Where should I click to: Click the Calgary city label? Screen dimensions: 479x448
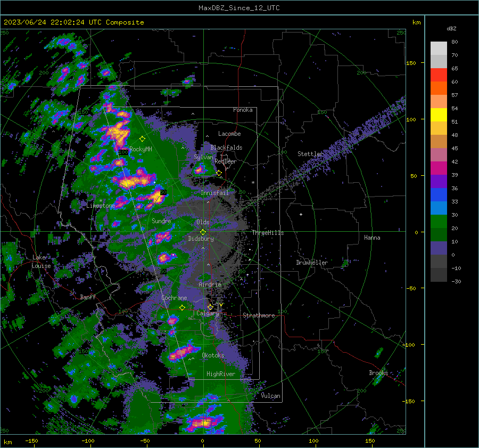[x=208, y=313]
